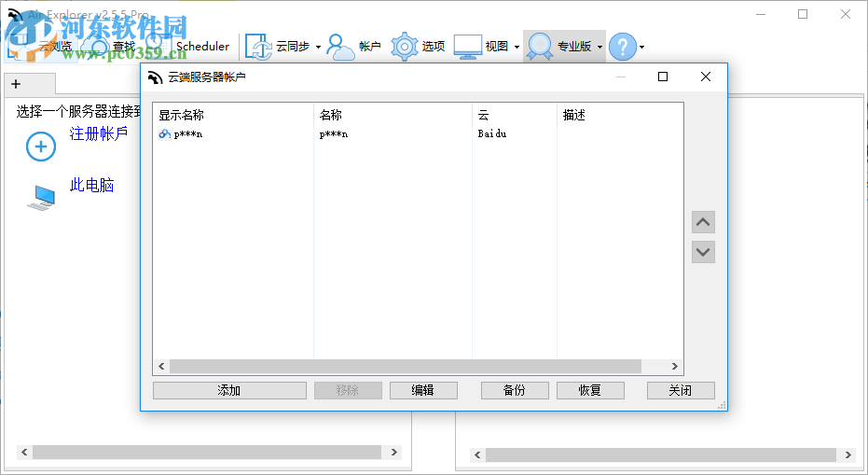Click the 关闭 button

coord(681,390)
